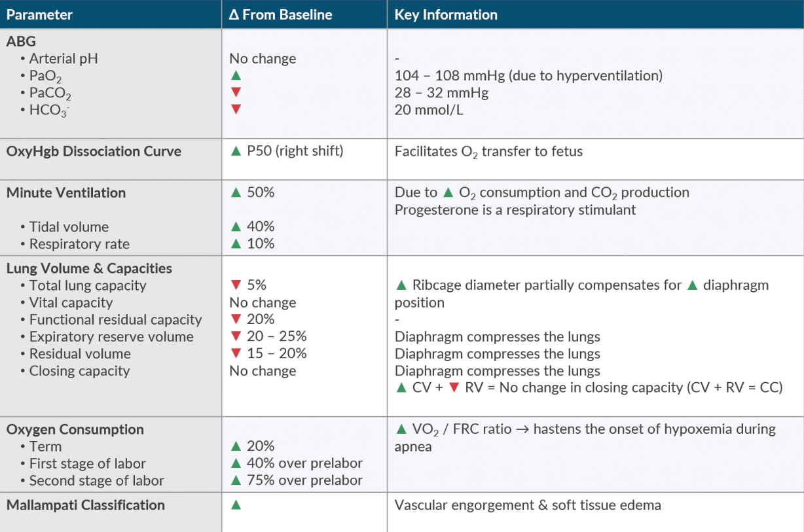Select the "Δ From Baseline" column header
This screenshot has height=532, width=804.
coord(281,14)
